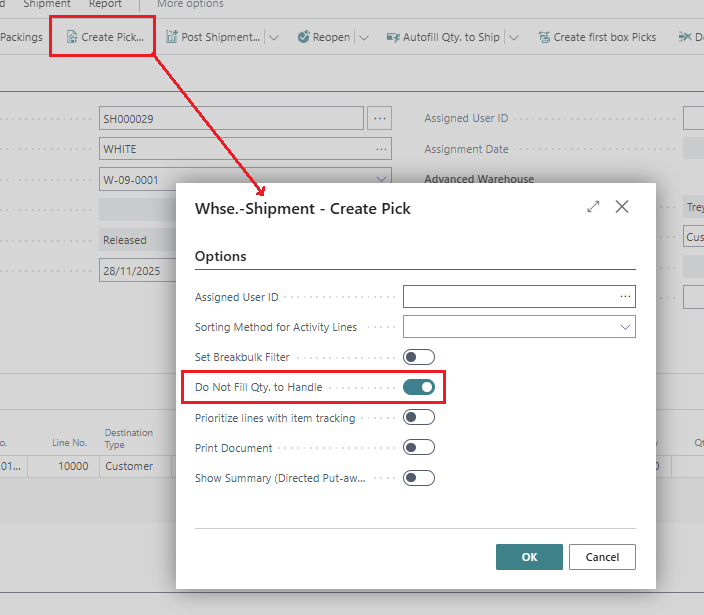Screen dimensions: 704x615
Task: Open More options menu
Action: 190,4
